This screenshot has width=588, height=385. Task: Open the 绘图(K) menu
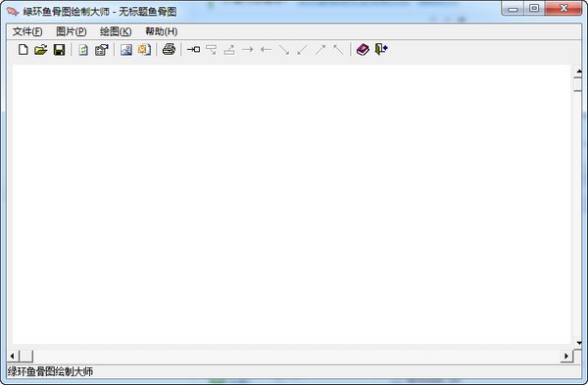pyautogui.click(x=116, y=32)
